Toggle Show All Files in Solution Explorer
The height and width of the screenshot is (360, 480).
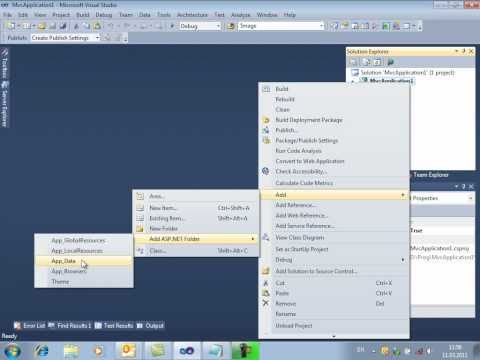coord(366,62)
